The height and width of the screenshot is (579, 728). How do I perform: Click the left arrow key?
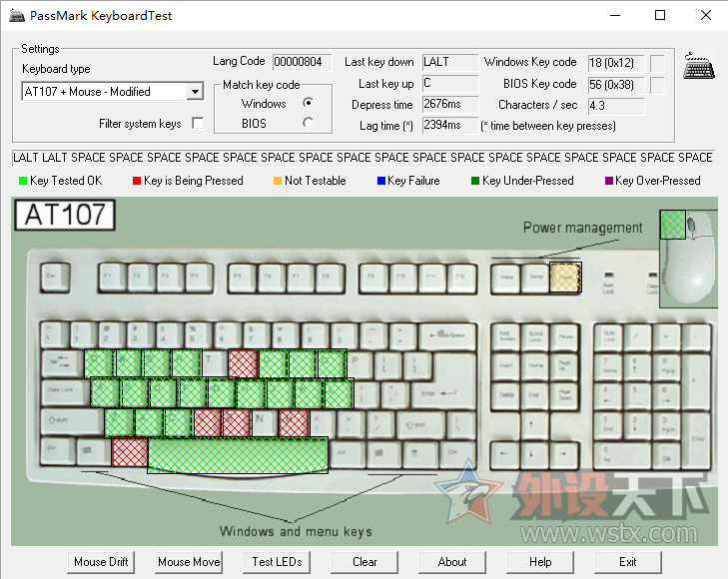click(505, 454)
